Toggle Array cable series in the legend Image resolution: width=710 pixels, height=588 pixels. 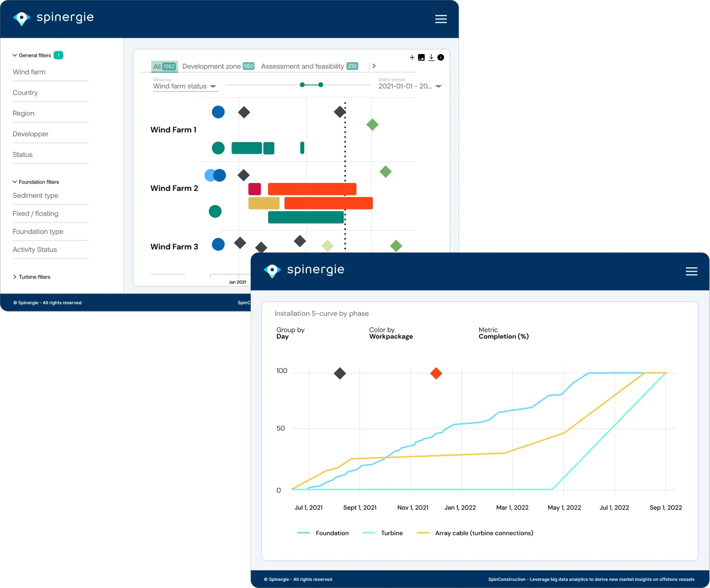tap(475, 533)
